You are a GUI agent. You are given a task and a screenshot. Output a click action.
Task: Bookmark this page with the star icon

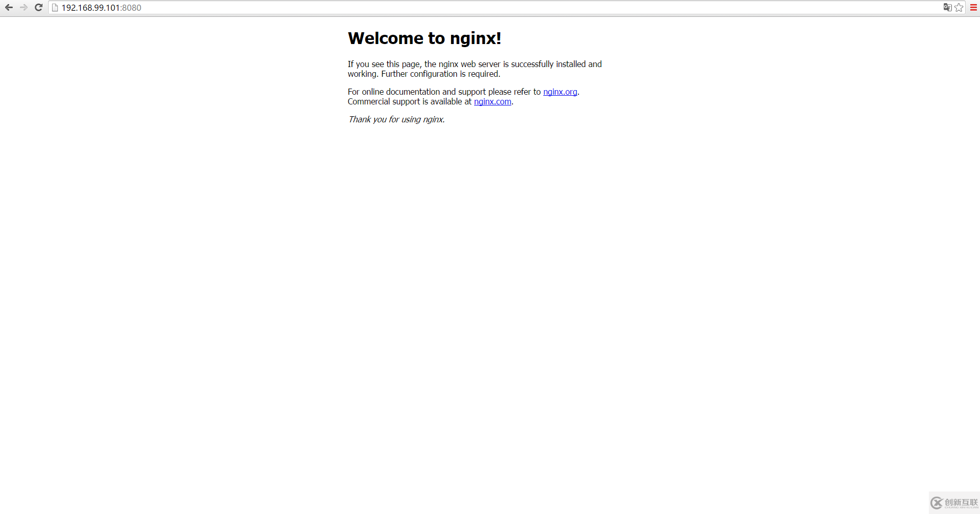click(x=959, y=7)
